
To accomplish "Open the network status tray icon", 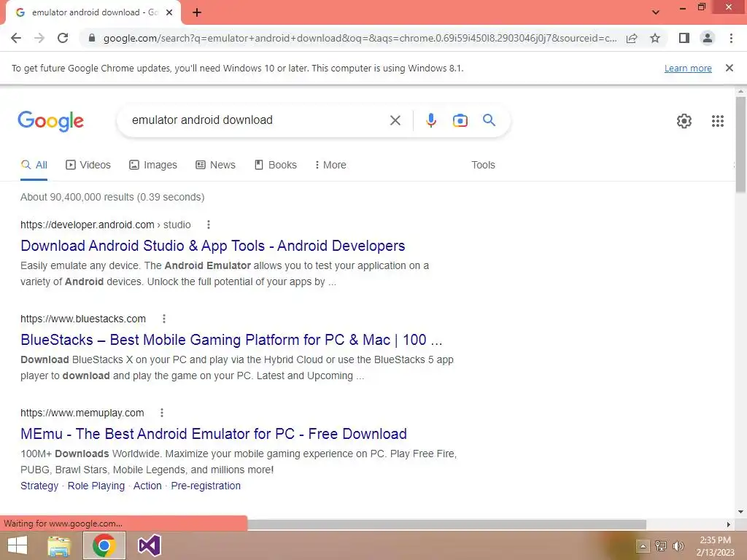I will point(661,545).
